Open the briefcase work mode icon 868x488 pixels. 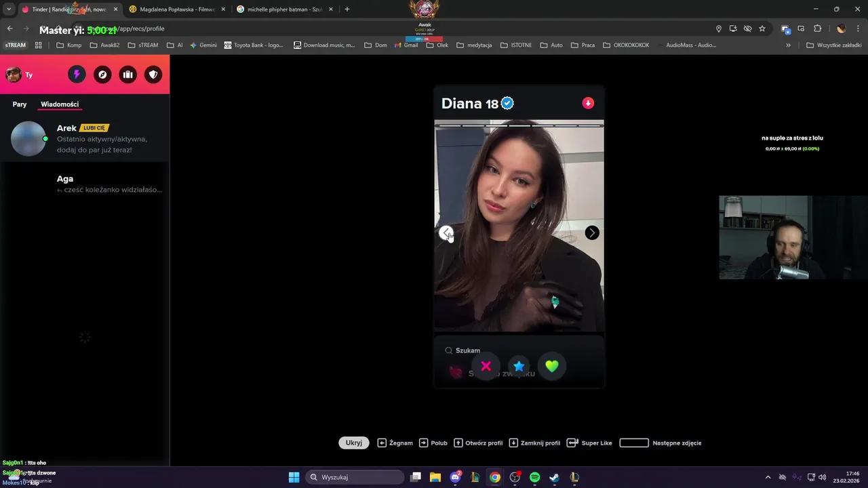127,75
